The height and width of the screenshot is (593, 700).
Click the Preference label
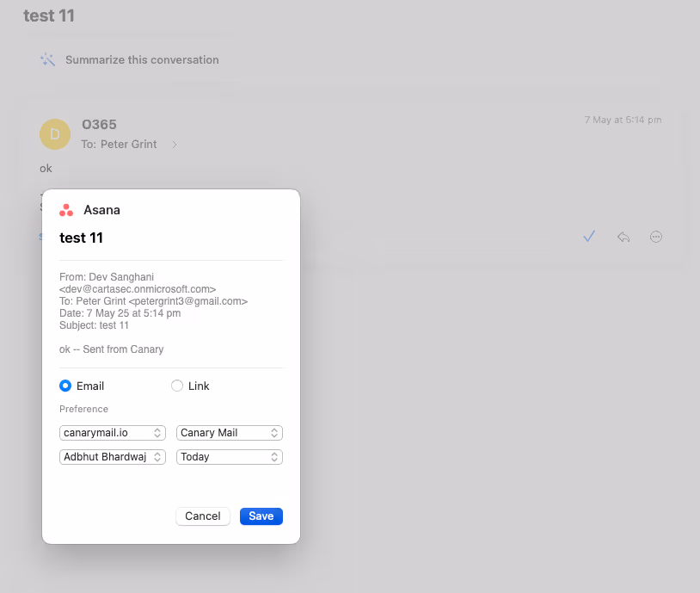click(x=83, y=409)
